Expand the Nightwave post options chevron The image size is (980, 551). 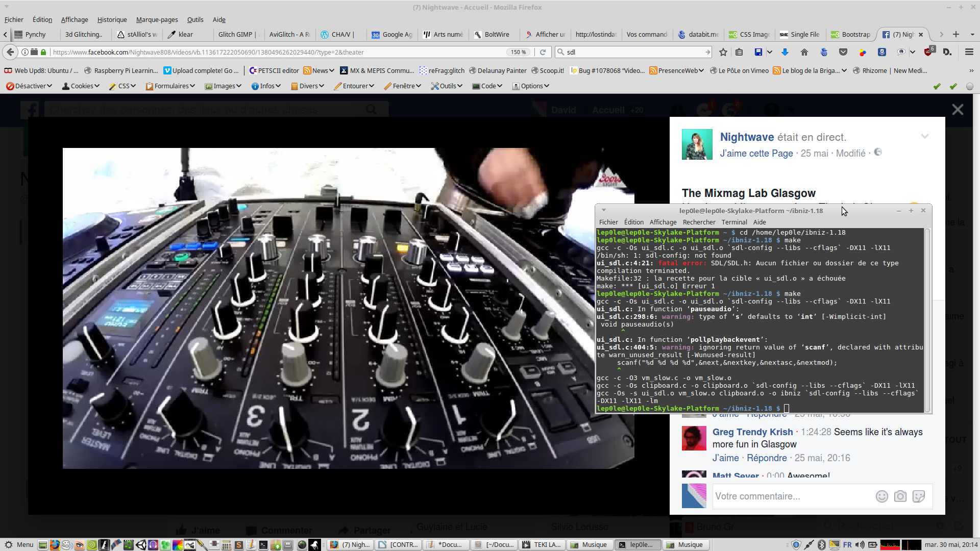(x=924, y=136)
